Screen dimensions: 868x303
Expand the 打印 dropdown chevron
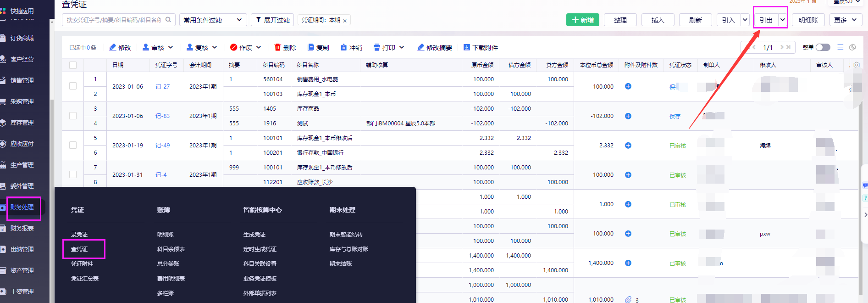(402, 47)
